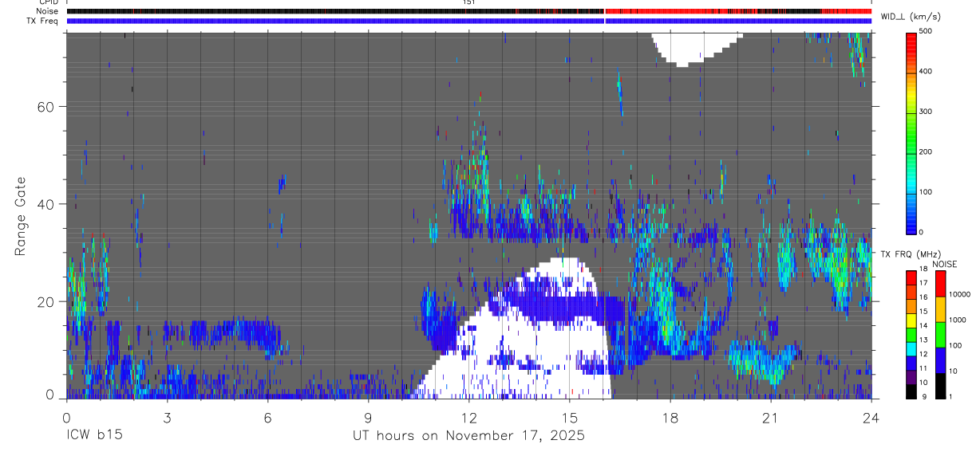Click the 'Noise' row label at top
Viewport: 980px width, 452px height.
coord(47,11)
